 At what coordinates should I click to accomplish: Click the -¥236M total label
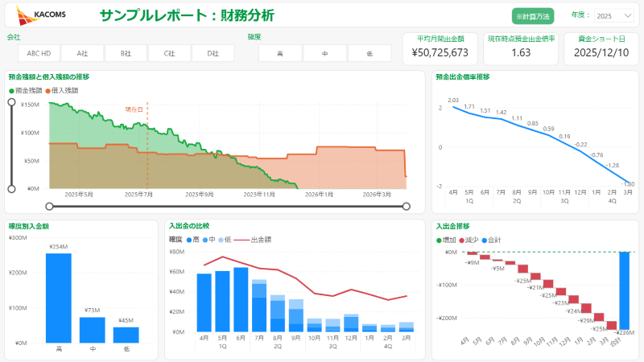625,332
